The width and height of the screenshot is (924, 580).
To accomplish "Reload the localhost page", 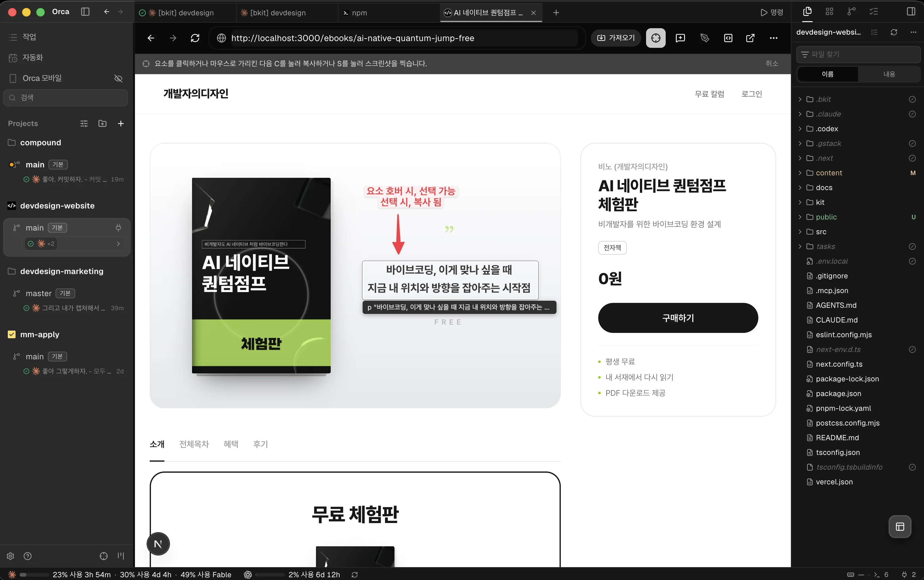I will (195, 38).
